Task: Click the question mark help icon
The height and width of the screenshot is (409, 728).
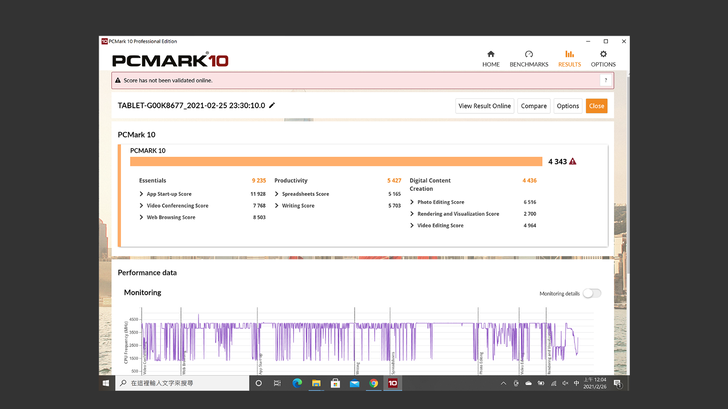Action: [x=605, y=80]
